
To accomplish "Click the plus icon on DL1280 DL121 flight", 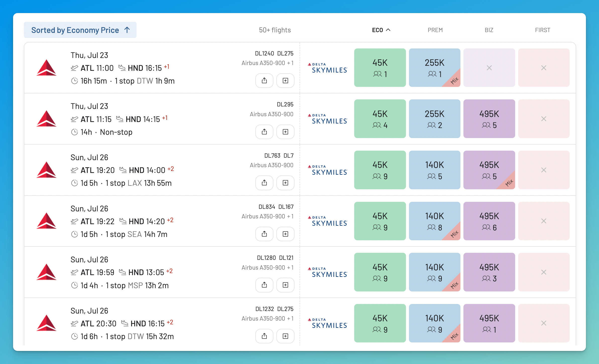I will click(x=285, y=285).
